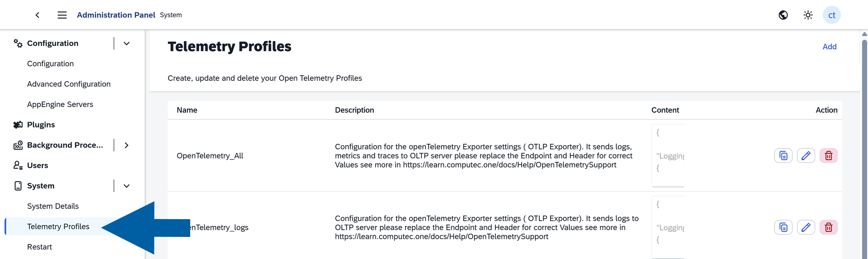868x259 pixels.
Task: Copy the OpenTelemetry_All profile
Action: [x=783, y=156]
